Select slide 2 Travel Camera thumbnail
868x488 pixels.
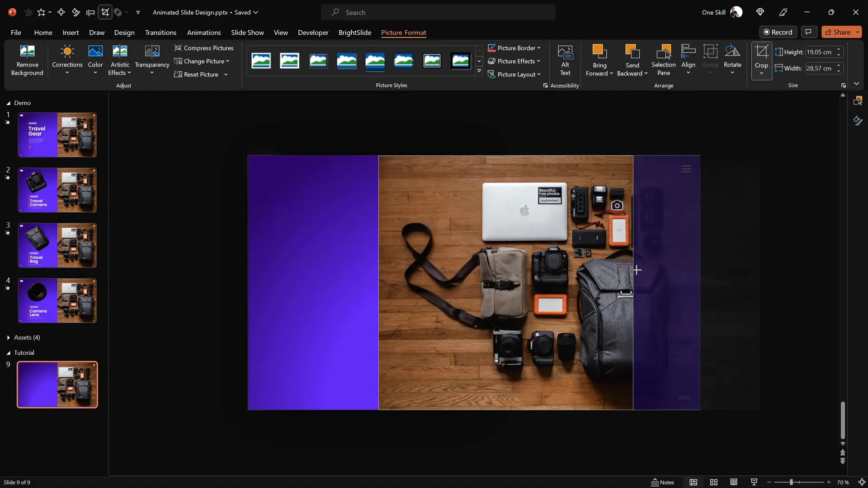click(x=57, y=190)
